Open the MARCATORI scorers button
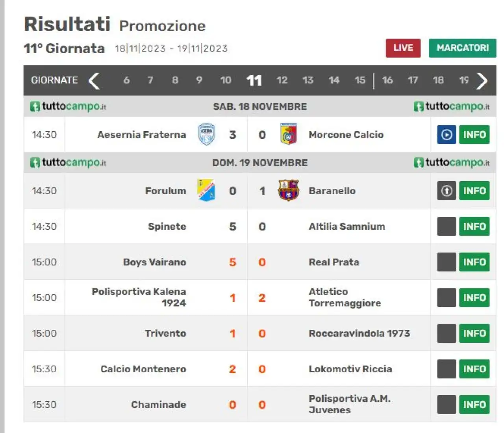The width and height of the screenshot is (504, 433). pos(463,48)
